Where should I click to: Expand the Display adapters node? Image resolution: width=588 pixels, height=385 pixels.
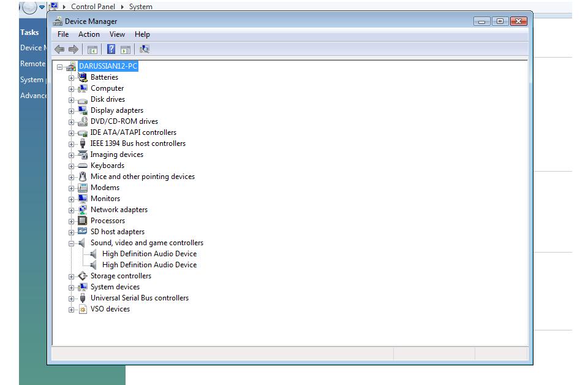click(x=71, y=111)
